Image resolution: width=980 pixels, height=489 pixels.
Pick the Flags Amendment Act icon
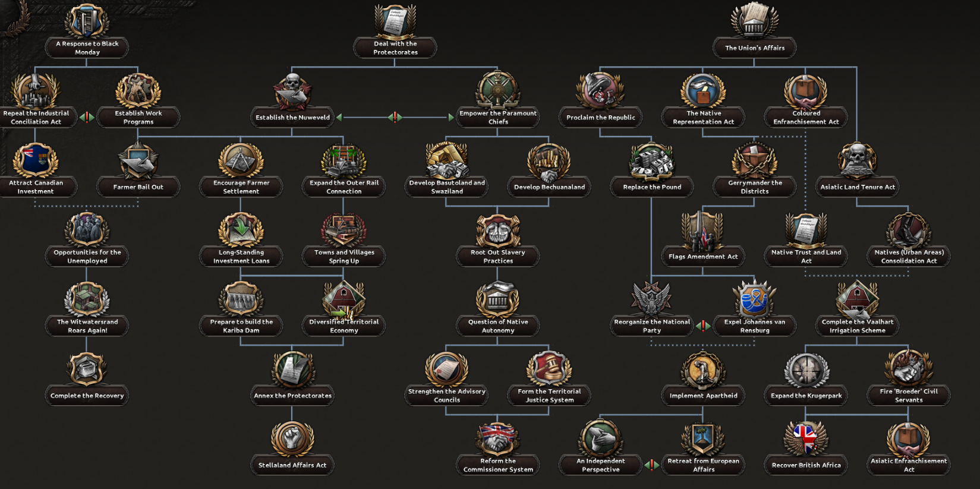703,231
